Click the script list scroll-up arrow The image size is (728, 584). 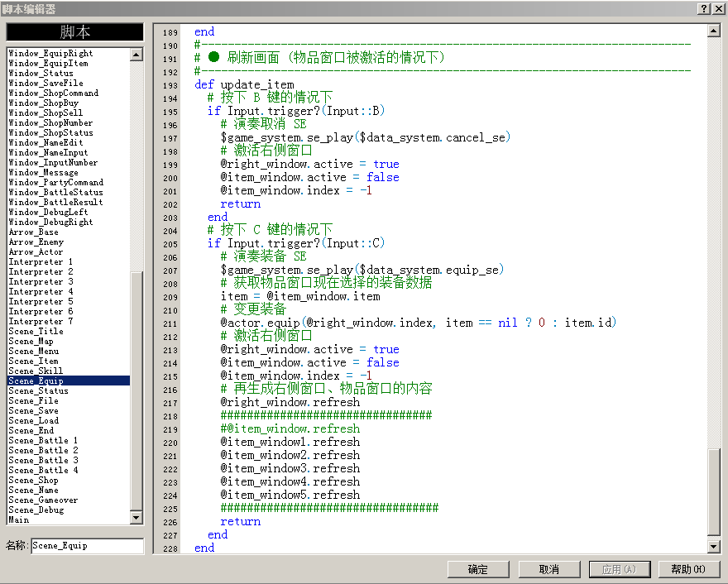(136, 55)
